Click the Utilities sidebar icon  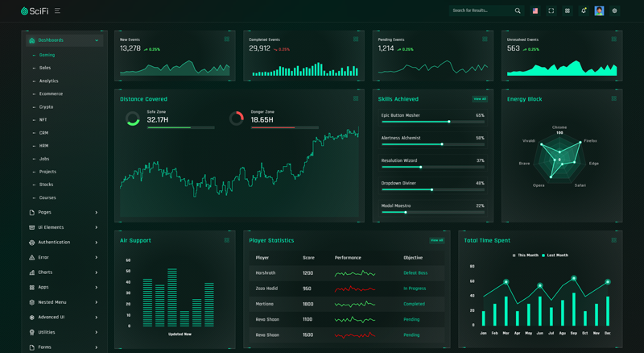32,332
